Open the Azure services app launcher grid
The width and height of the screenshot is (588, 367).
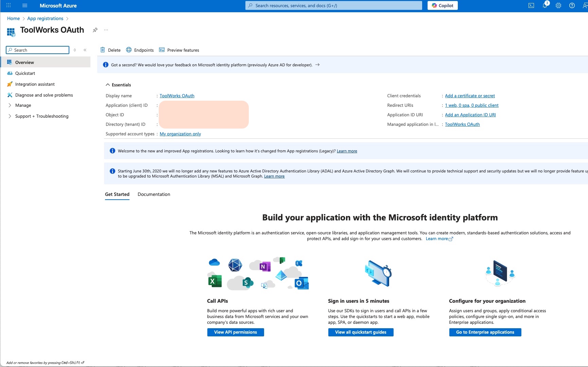click(x=8, y=5)
